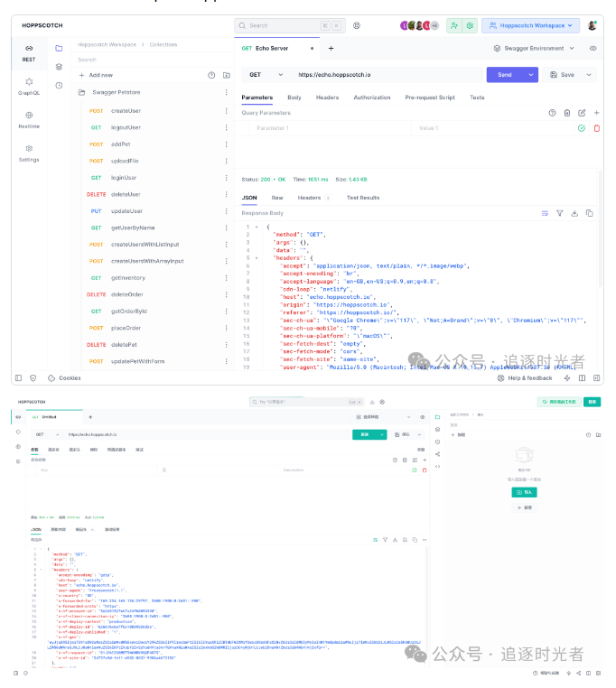Open method dropdown in lower window

(47, 434)
